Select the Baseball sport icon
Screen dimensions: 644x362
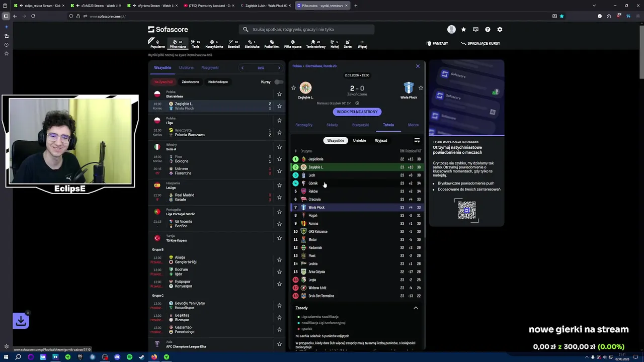coord(233,44)
